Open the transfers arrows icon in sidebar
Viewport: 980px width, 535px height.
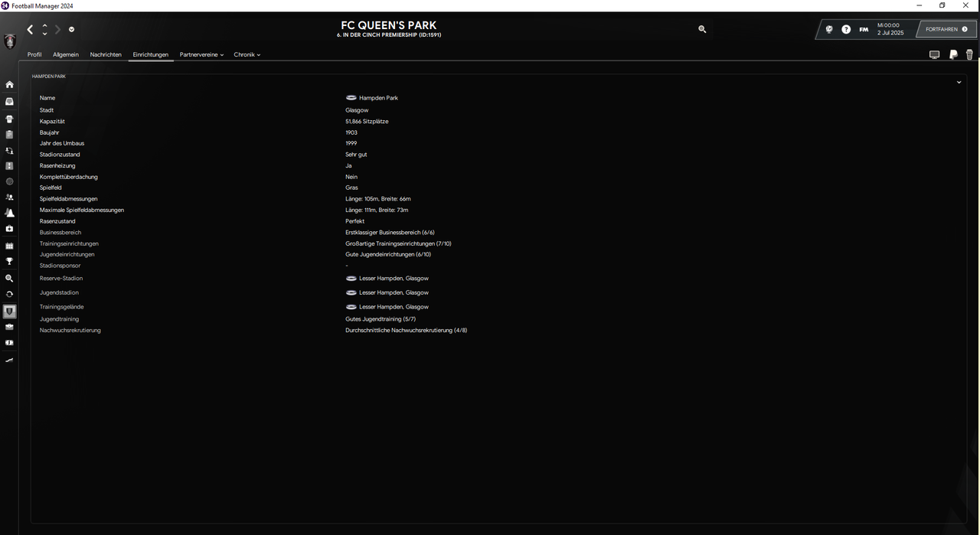9,151
